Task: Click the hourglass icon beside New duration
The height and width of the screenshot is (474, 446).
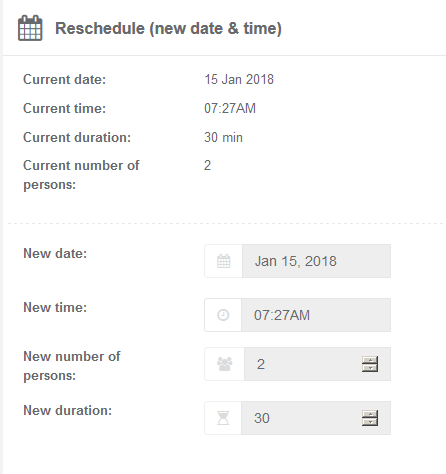Action: point(223,418)
